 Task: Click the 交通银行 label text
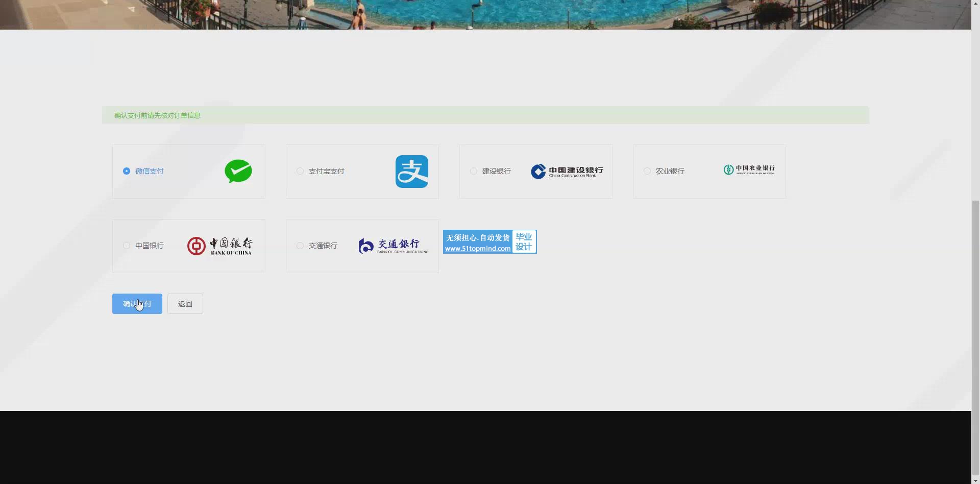click(323, 246)
